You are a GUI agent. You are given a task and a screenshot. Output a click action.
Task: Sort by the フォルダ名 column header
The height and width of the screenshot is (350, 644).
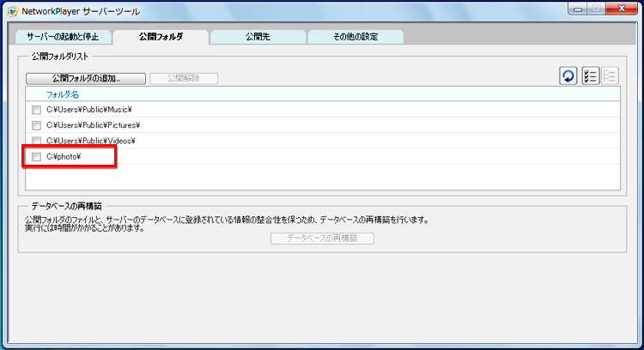pos(63,94)
